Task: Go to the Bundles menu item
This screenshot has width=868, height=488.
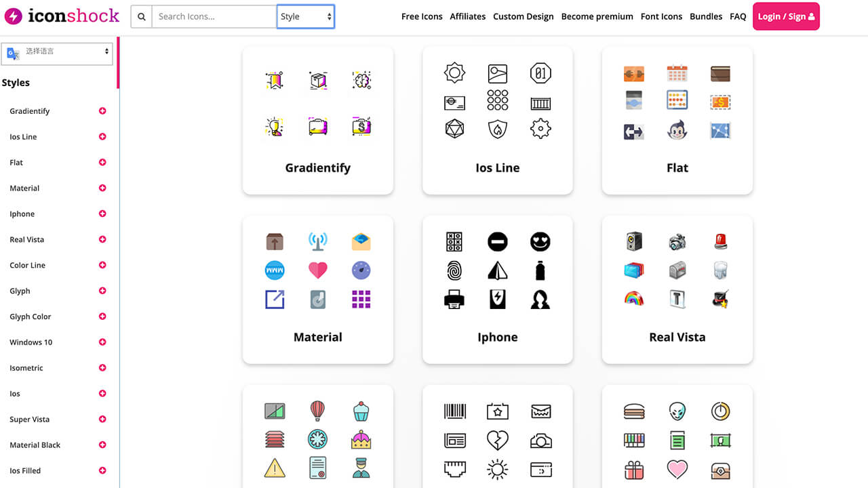Action: [x=706, y=17]
